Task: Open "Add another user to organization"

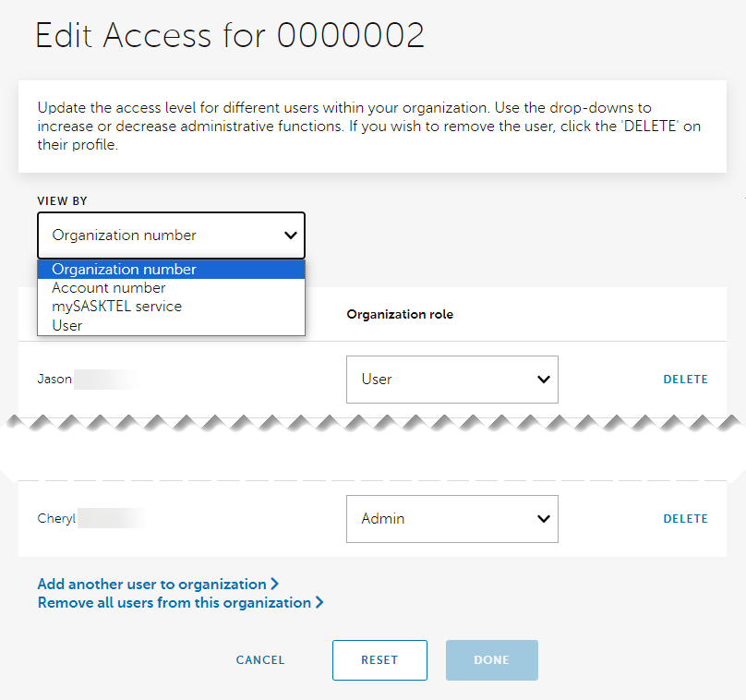Action: (152, 584)
